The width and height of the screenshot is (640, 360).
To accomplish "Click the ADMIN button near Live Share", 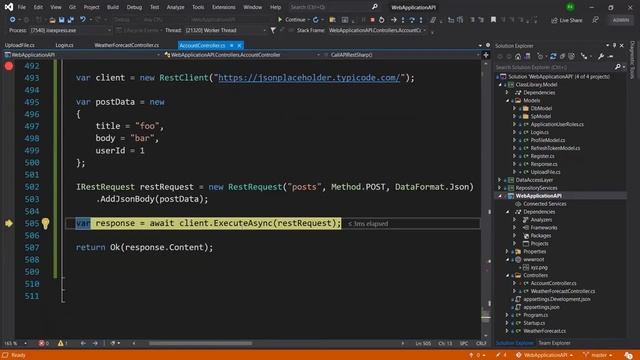I will tap(621, 20).
